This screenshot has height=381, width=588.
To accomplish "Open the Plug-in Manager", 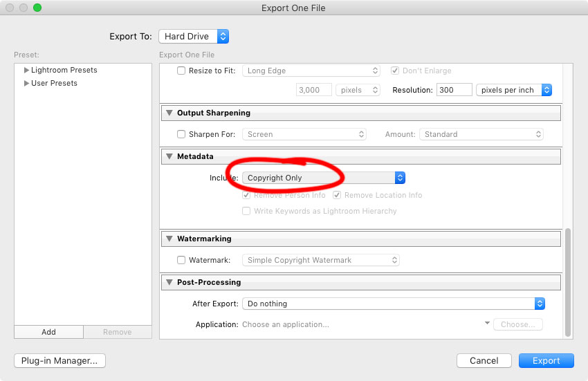I will coord(59,361).
